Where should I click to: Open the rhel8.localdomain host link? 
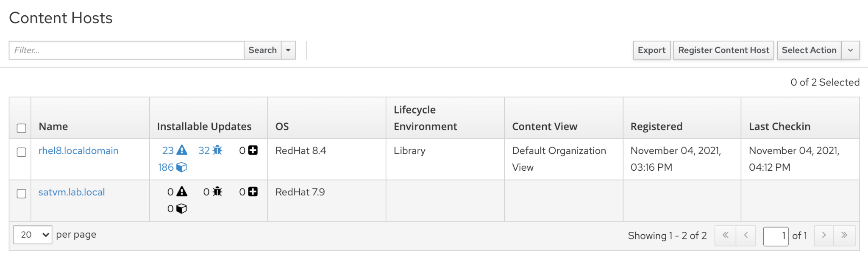click(x=78, y=151)
